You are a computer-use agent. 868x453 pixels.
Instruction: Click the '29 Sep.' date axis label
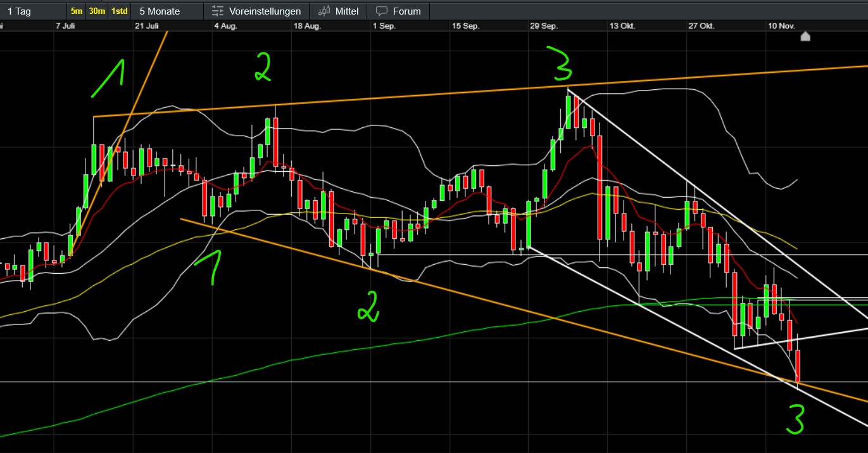[544, 26]
